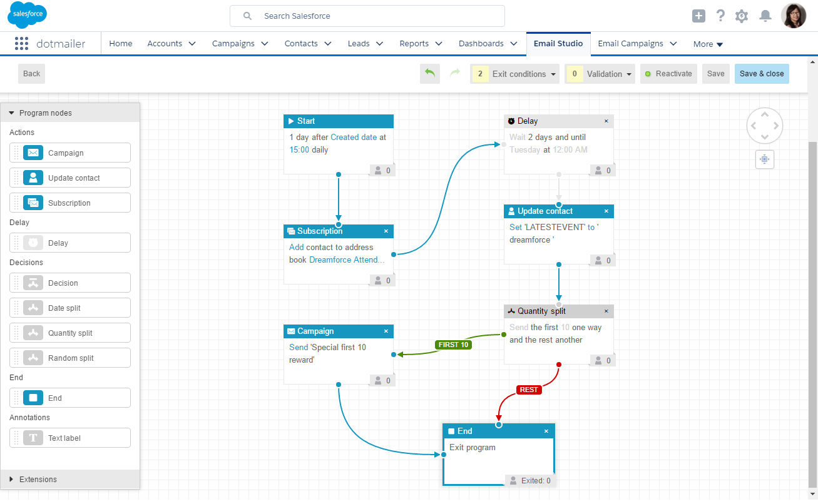Screen dimensions: 818x504
Task: Open Salesforce notifications via the bell icon
Action: click(765, 16)
